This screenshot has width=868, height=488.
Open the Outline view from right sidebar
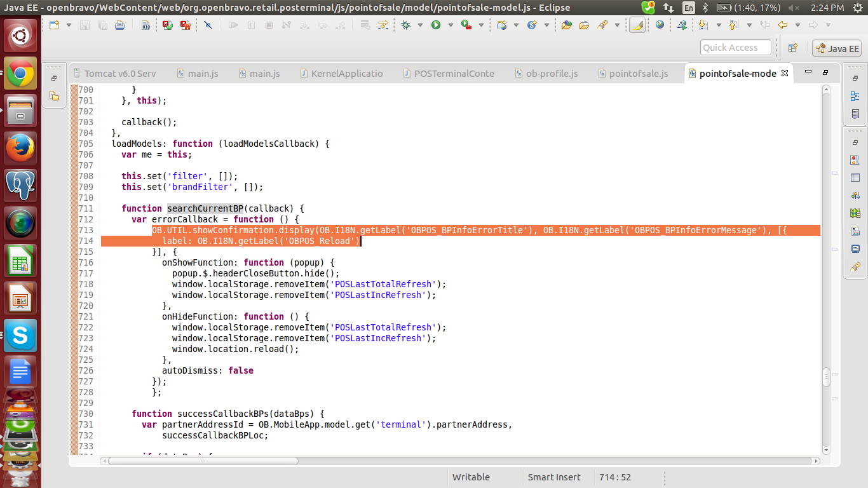[855, 97]
